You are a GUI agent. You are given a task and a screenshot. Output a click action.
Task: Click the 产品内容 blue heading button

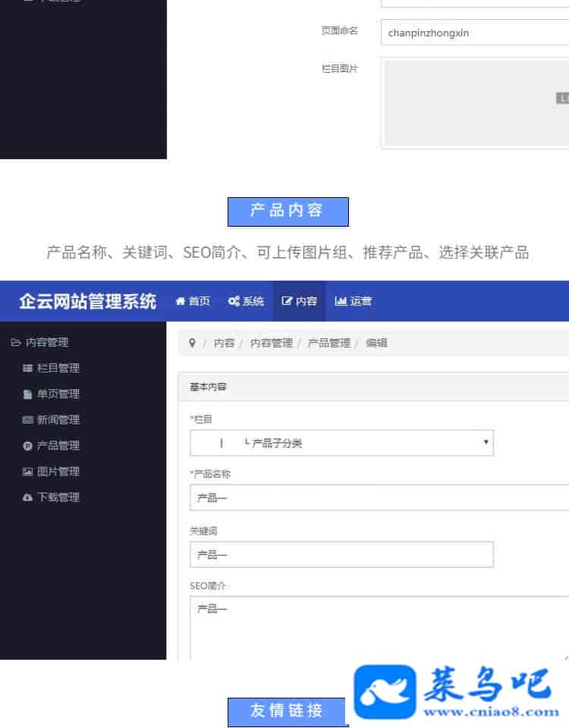tap(288, 212)
